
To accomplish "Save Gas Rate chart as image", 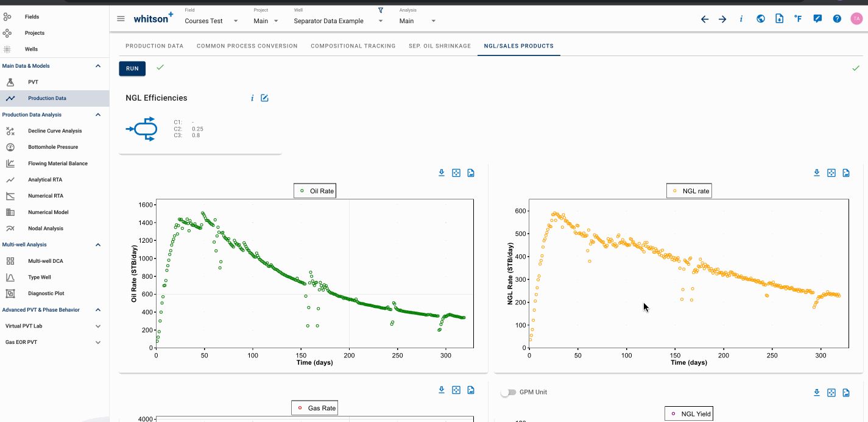I will [471, 390].
